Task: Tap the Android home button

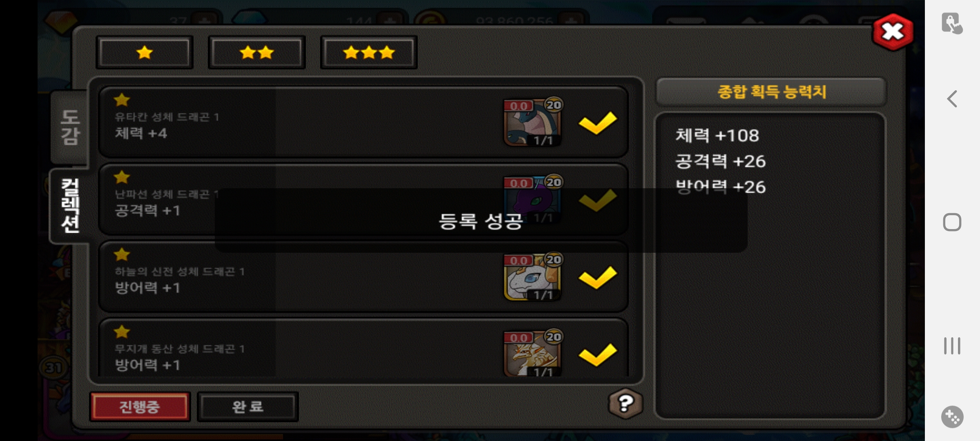Action: pos(952,222)
